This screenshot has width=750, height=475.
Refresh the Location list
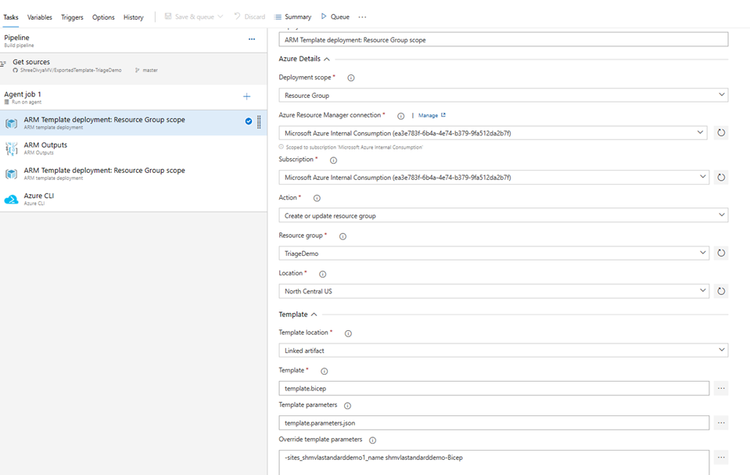[721, 291]
